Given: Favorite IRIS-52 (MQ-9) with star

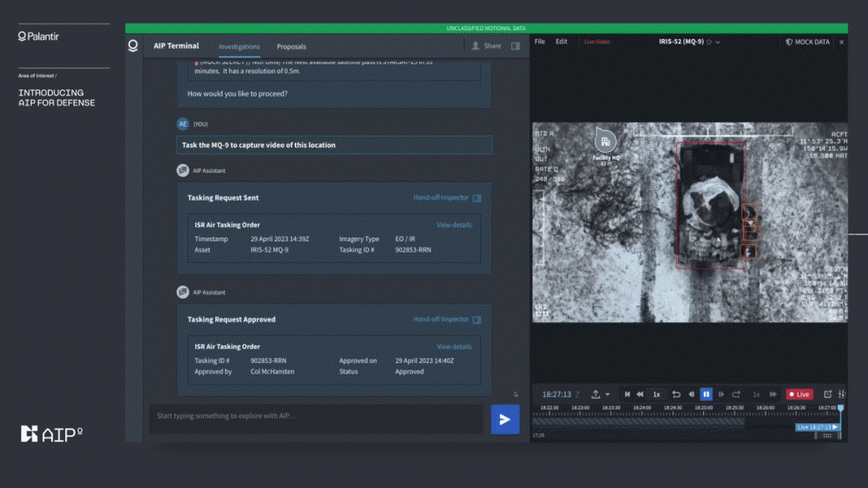Looking at the screenshot, I should tap(708, 42).
